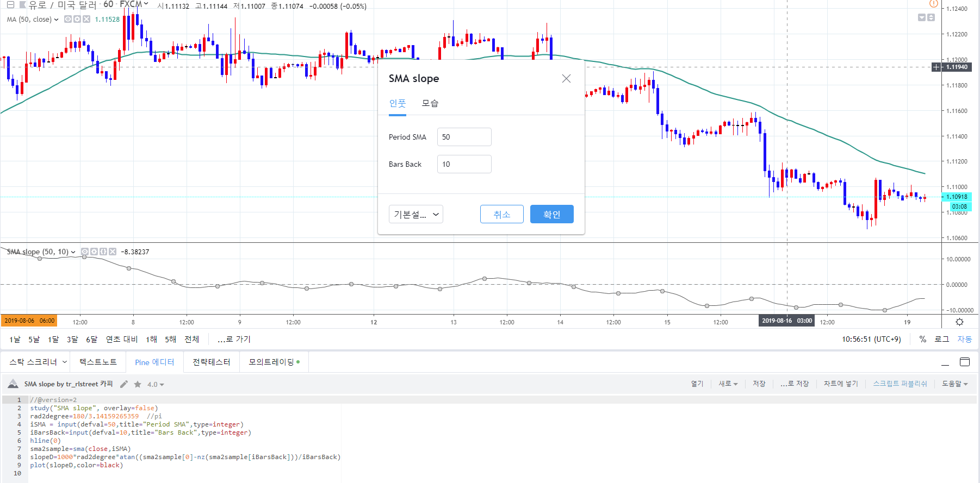Open the script version 4.0 dropdown
Viewport: 980px width, 483px height.
pos(156,384)
